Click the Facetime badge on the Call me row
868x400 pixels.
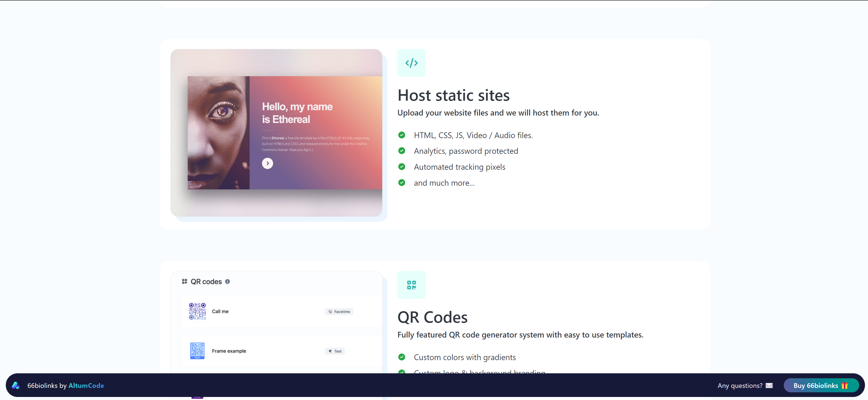tap(339, 311)
